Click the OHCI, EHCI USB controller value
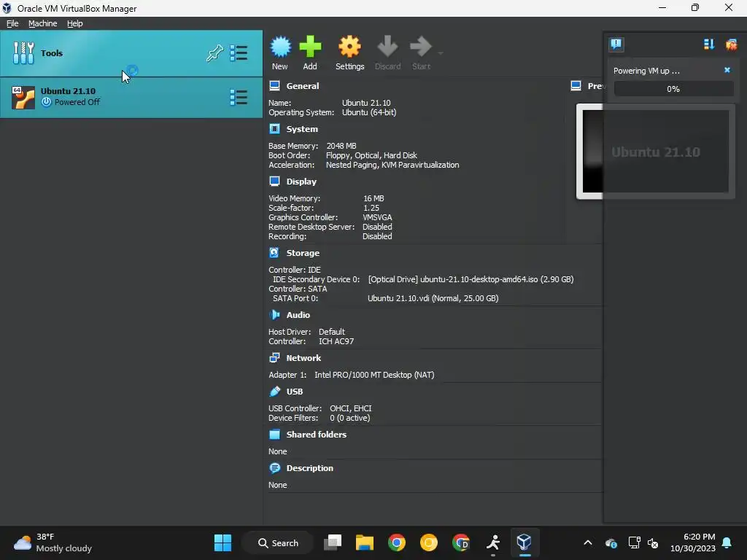This screenshot has height=560, width=747. 351,408
